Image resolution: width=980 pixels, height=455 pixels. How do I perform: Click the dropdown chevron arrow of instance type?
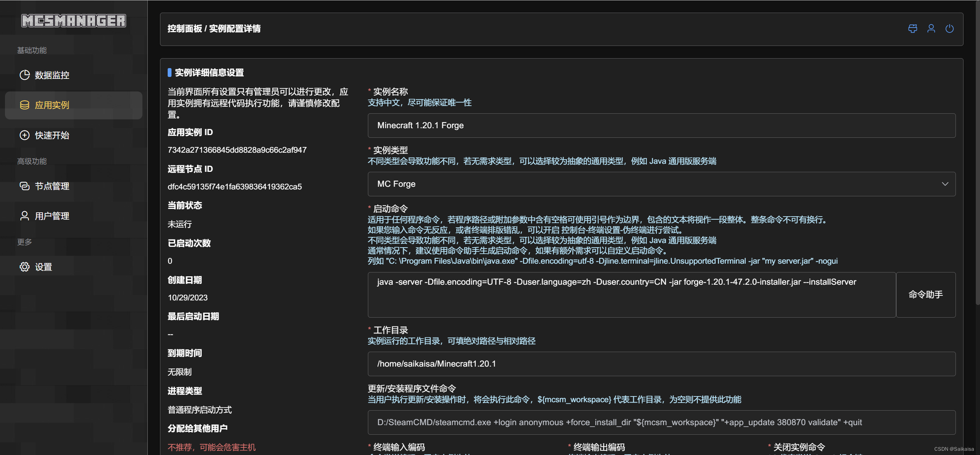pos(945,184)
